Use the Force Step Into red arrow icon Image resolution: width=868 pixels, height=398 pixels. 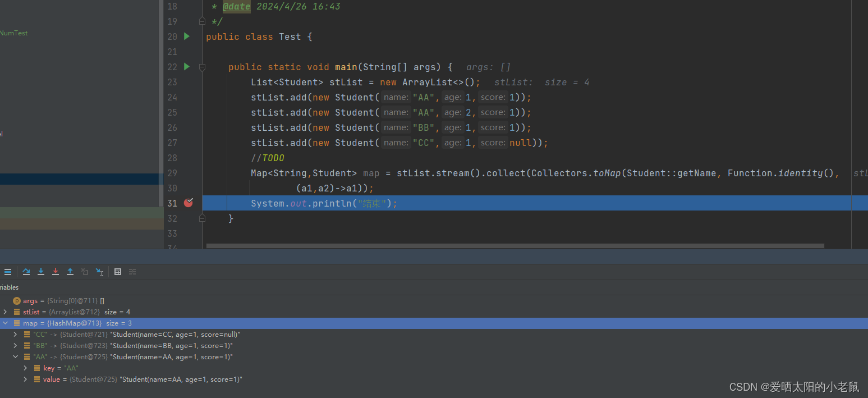point(56,272)
